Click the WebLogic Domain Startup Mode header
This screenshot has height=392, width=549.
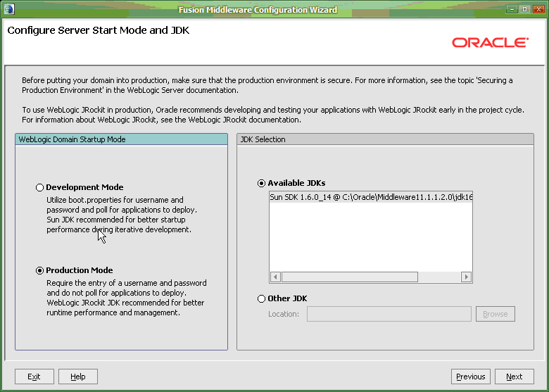pyautogui.click(x=121, y=139)
